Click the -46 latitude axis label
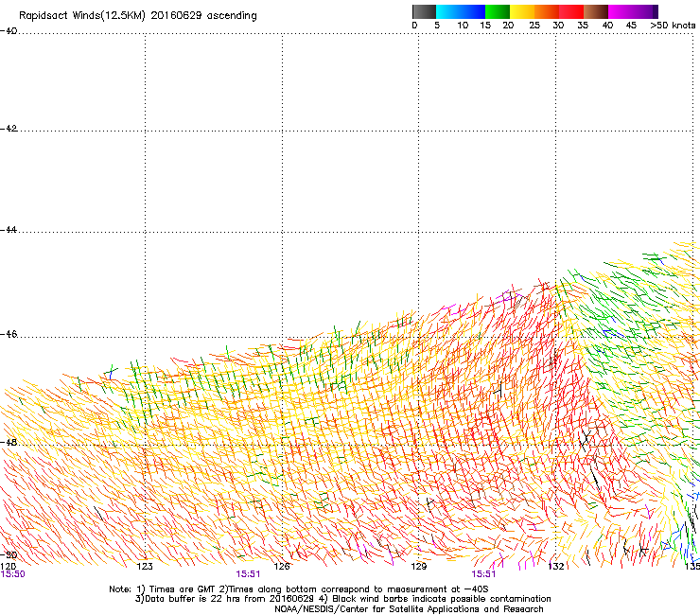Screen dimensions: 700x615 pyautogui.click(x=9, y=334)
